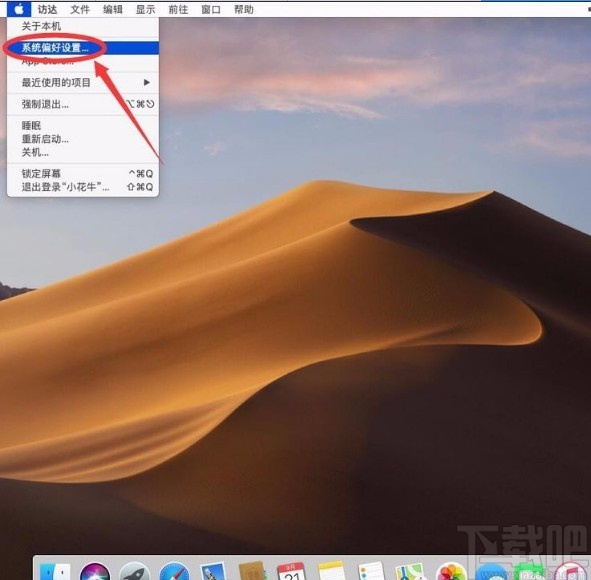
Task: Open the 文件 menu
Action: click(80, 9)
